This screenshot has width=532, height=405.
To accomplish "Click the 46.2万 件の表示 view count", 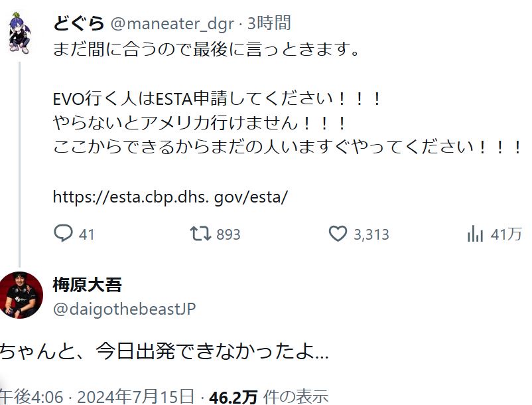I will pyautogui.click(x=269, y=396).
